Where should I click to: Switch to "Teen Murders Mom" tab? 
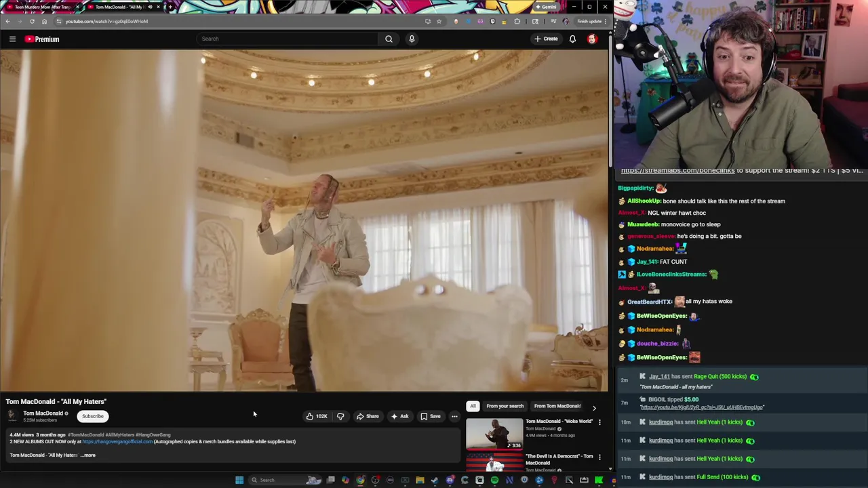click(42, 7)
